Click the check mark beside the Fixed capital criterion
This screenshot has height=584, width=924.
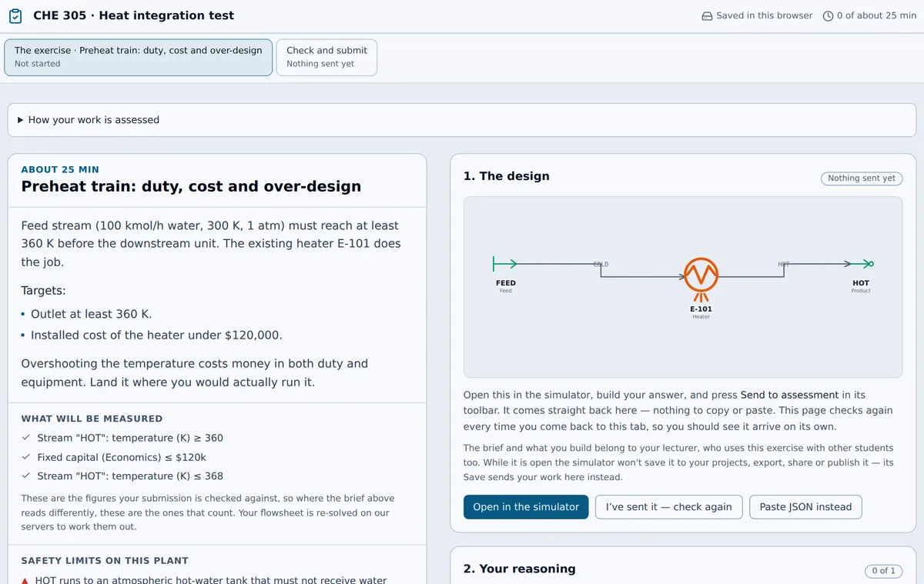point(26,457)
